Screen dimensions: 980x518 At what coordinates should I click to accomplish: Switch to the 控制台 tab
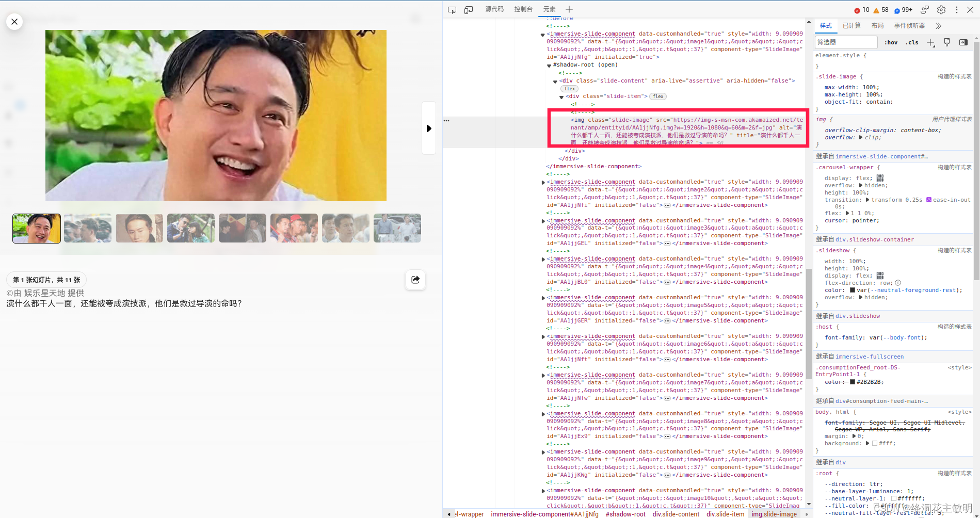point(523,9)
